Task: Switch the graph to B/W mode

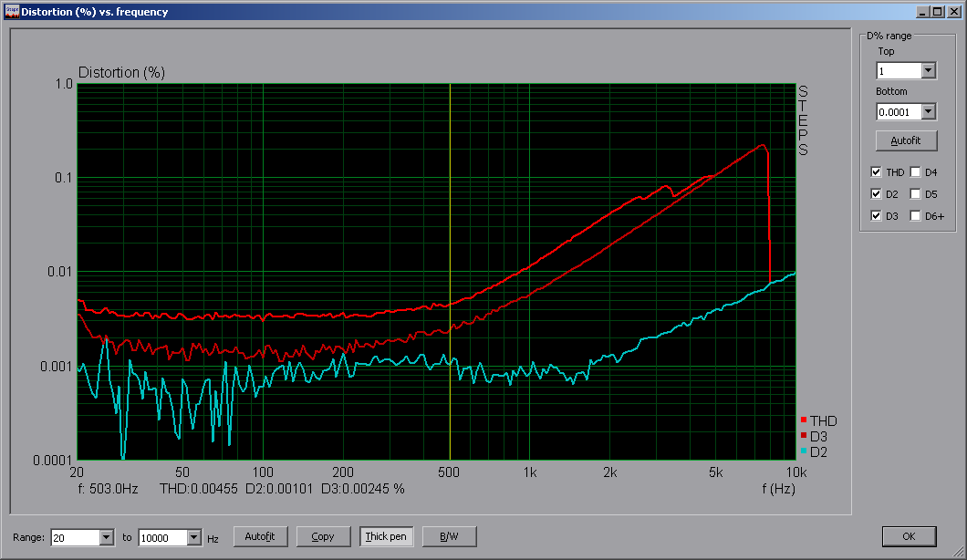Action: [x=449, y=536]
